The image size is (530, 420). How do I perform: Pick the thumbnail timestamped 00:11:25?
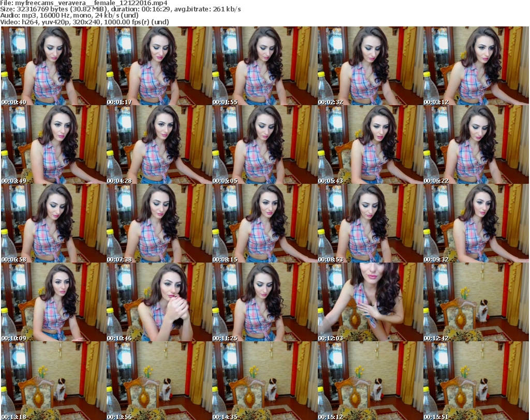click(x=264, y=302)
